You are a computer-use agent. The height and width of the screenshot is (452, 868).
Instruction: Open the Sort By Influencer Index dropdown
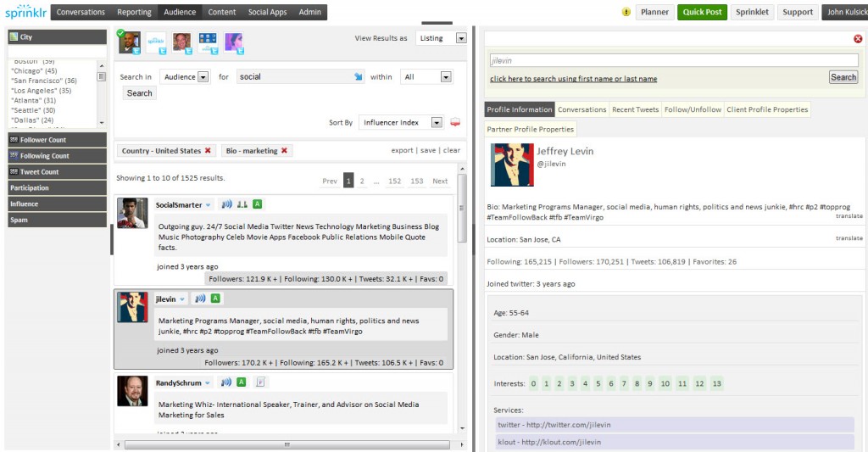pyautogui.click(x=437, y=123)
